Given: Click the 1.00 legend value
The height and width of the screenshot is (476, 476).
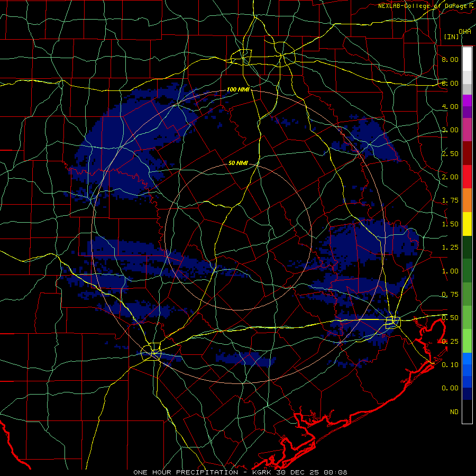Looking at the screenshot, I should tap(450, 271).
